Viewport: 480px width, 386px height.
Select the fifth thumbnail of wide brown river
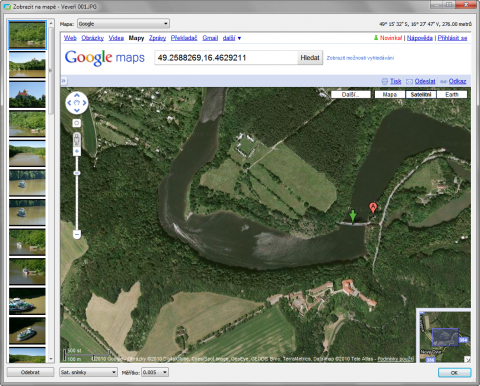[27, 153]
